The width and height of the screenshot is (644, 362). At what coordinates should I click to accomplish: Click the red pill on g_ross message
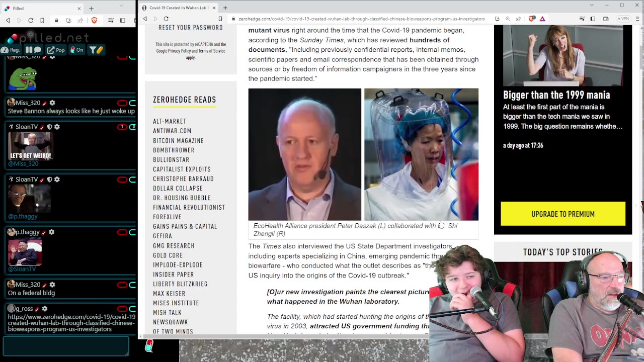coord(122,309)
